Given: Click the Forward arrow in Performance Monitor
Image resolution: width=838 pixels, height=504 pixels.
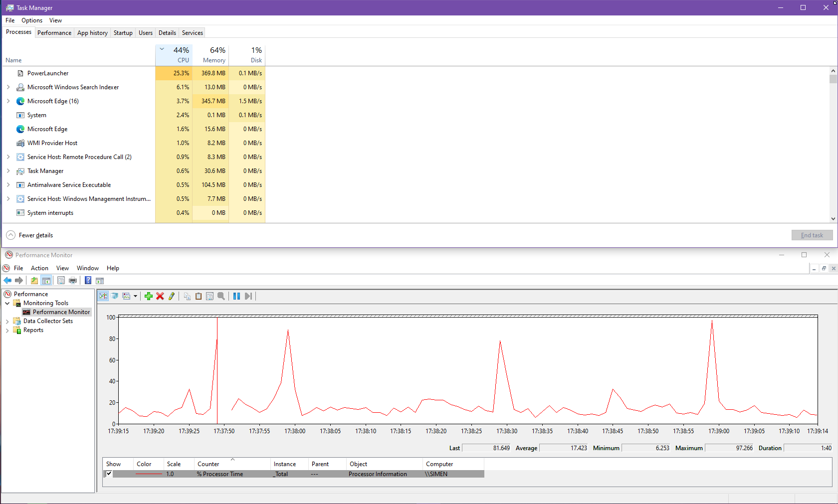Looking at the screenshot, I should (x=19, y=281).
